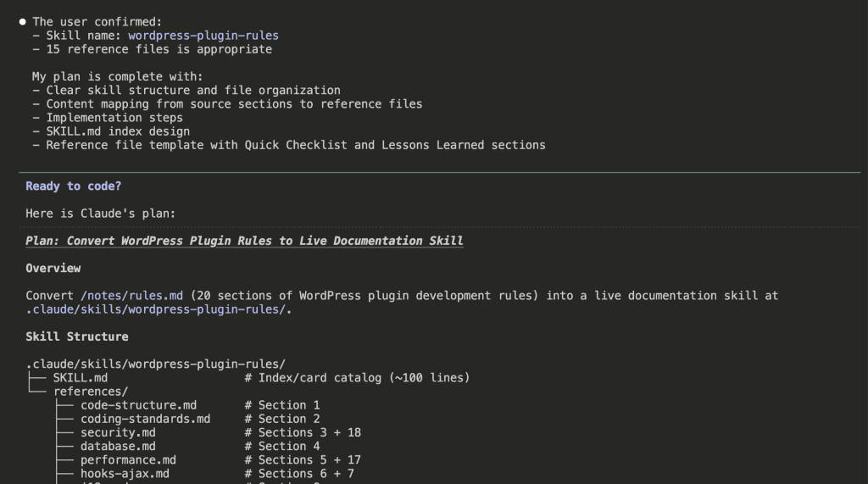Click the white bullet beside 'The user confirmed'

coord(23,22)
